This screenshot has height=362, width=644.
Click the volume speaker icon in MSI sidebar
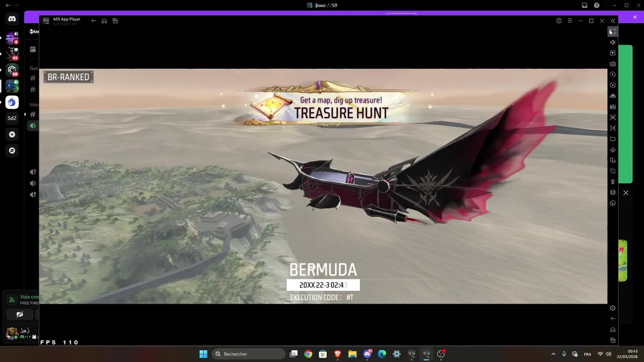(x=612, y=42)
